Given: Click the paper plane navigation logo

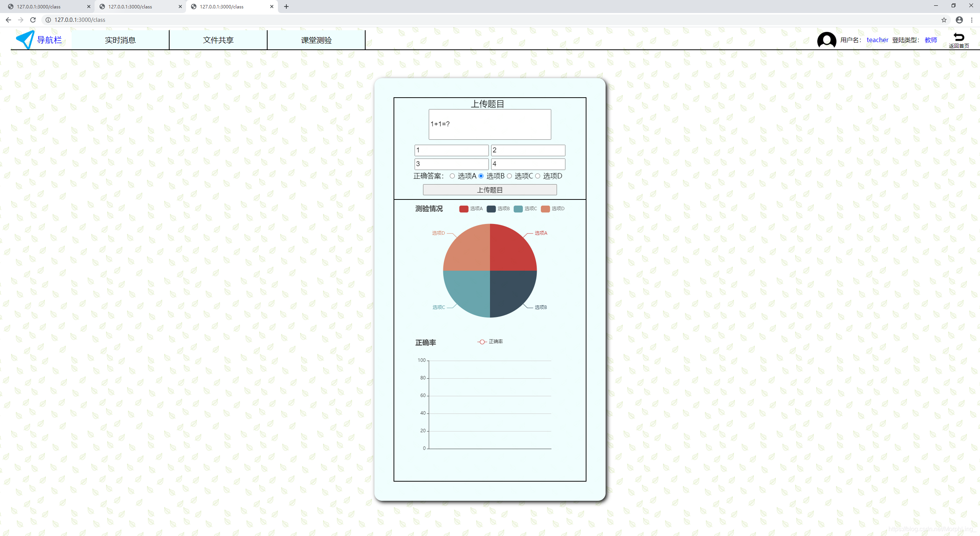Looking at the screenshot, I should [25, 39].
